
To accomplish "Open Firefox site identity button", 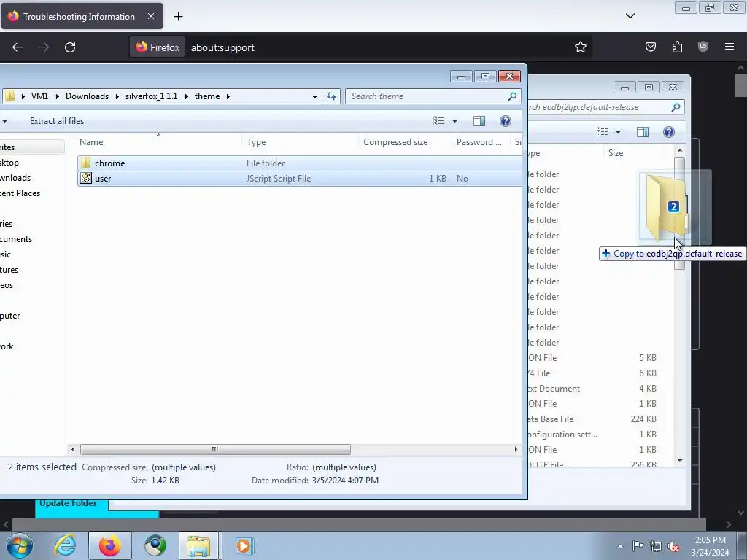I will coord(158,47).
